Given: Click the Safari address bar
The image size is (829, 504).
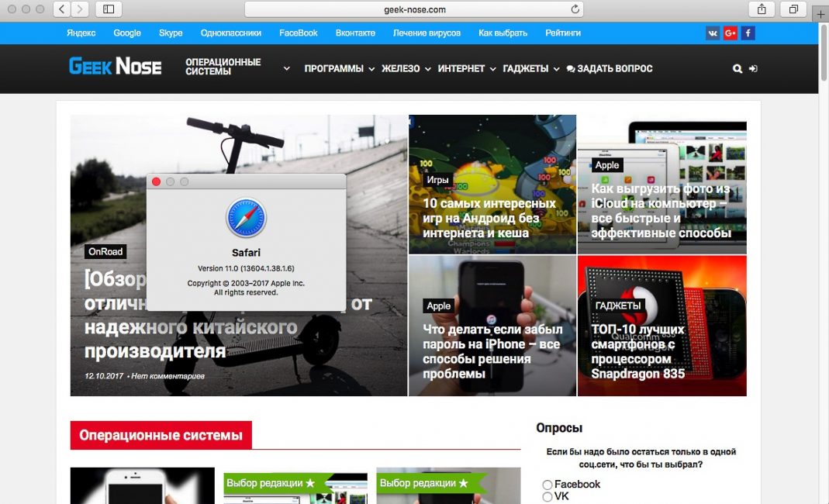Looking at the screenshot, I should click(x=414, y=9).
